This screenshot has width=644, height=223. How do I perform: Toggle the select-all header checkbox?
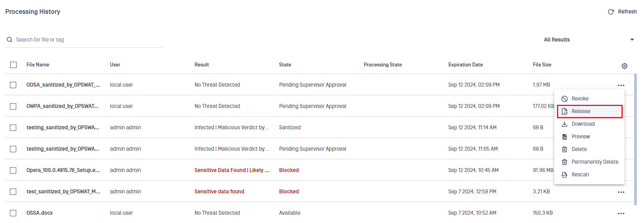[13, 65]
